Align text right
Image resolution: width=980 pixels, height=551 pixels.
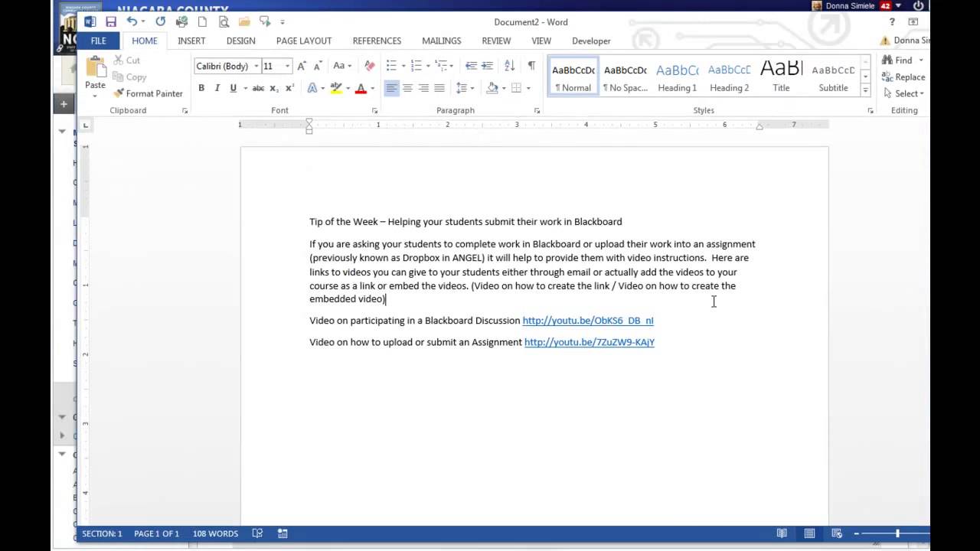tap(423, 88)
